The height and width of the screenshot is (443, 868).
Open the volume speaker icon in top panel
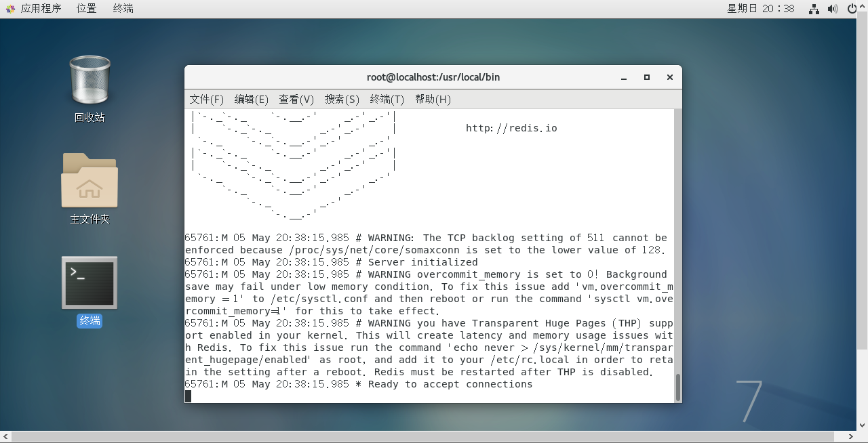tap(833, 9)
